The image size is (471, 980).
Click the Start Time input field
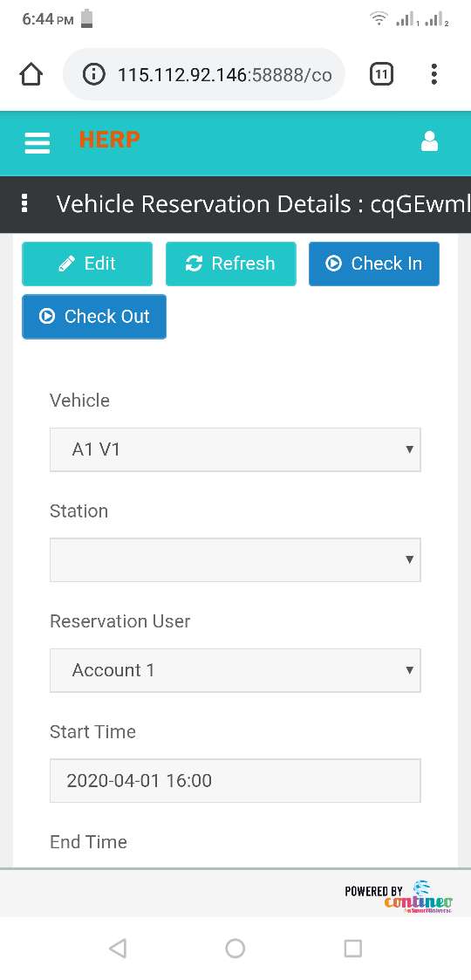tap(235, 781)
